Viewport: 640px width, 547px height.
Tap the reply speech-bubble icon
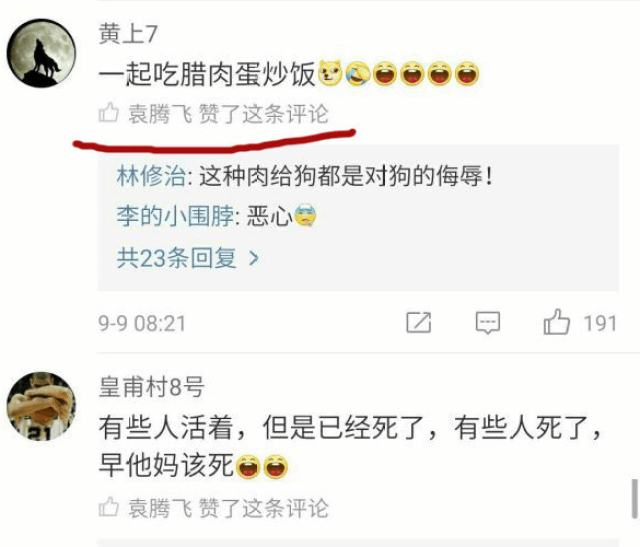(488, 323)
